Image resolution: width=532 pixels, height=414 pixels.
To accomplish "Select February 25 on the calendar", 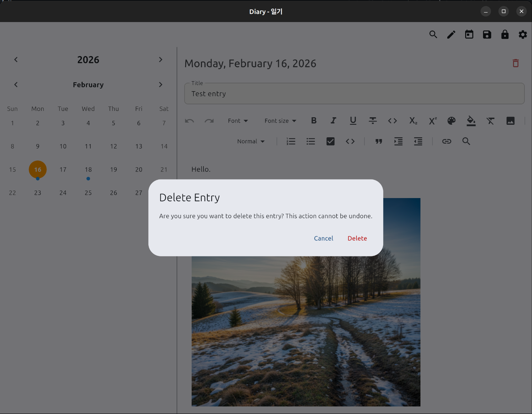I will (88, 193).
